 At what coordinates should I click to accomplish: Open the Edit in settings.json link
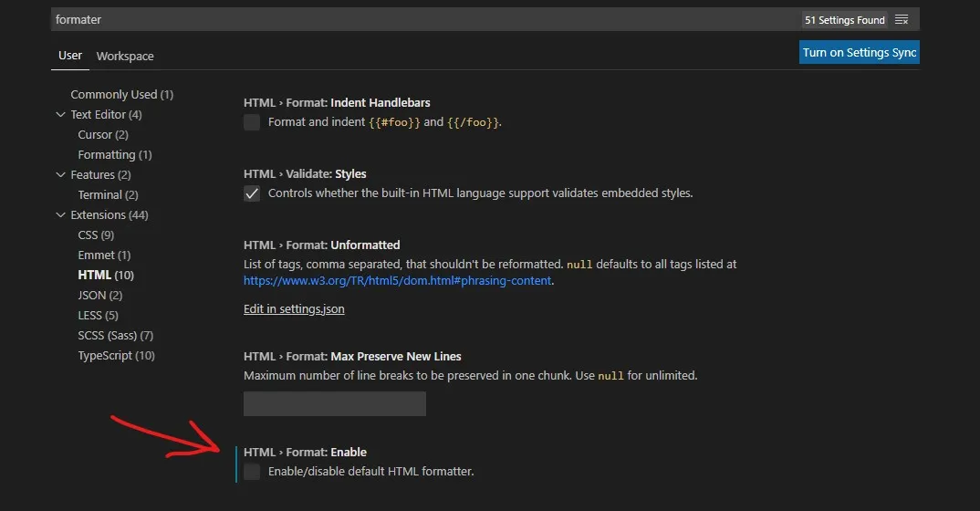tap(294, 308)
